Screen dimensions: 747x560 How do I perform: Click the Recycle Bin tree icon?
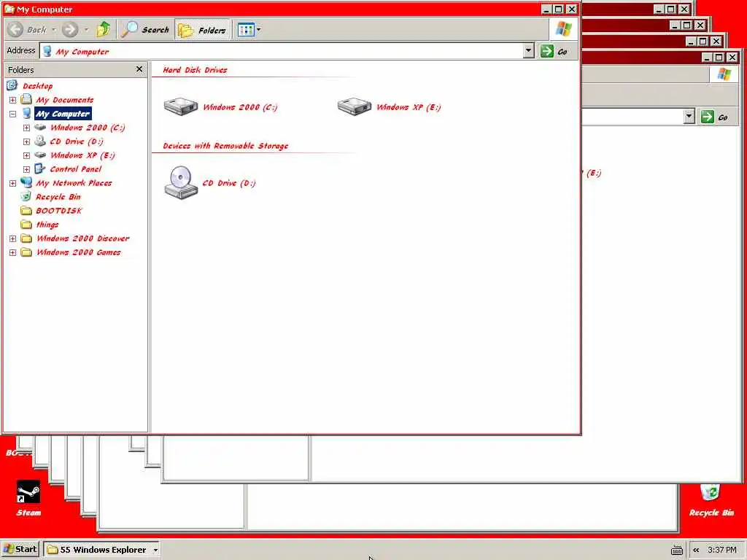tap(27, 197)
